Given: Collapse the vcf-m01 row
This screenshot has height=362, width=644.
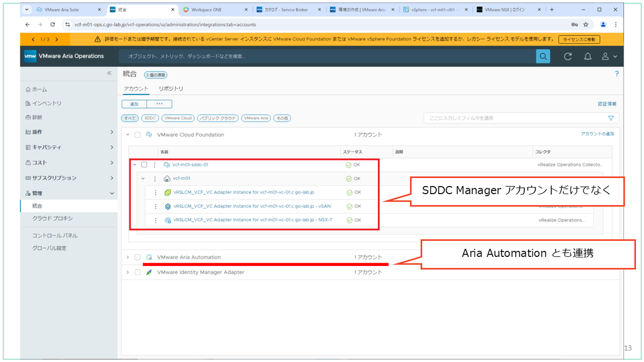Looking at the screenshot, I should click(143, 179).
